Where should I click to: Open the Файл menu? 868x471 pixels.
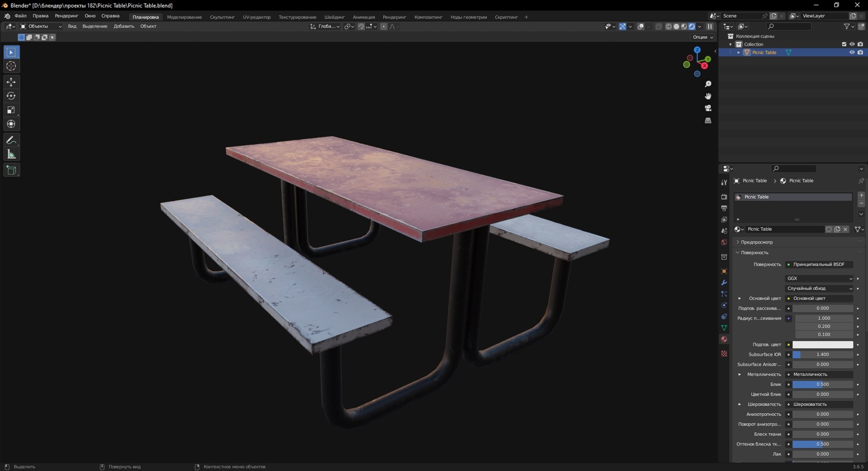click(x=20, y=16)
